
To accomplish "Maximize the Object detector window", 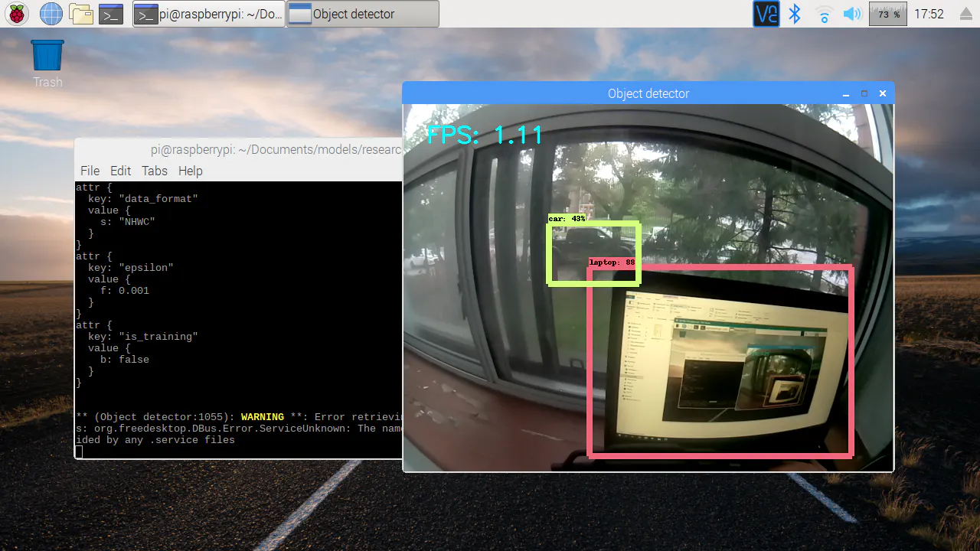I will (864, 93).
